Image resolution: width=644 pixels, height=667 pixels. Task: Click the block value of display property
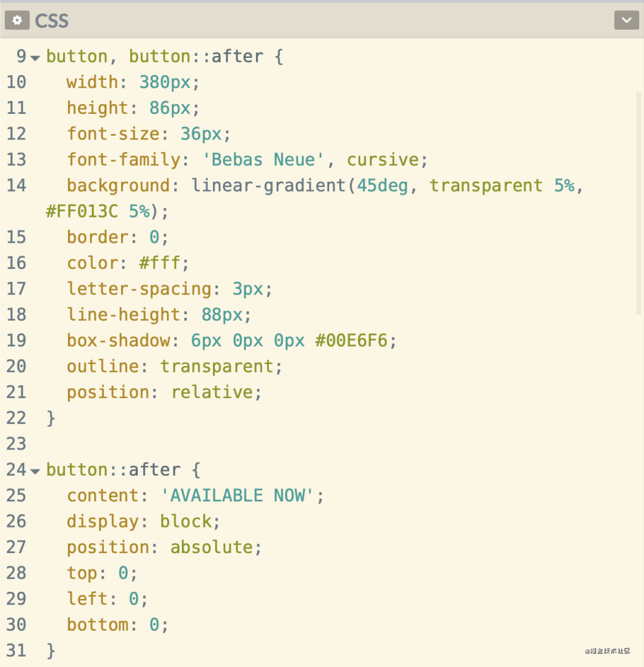pos(185,522)
